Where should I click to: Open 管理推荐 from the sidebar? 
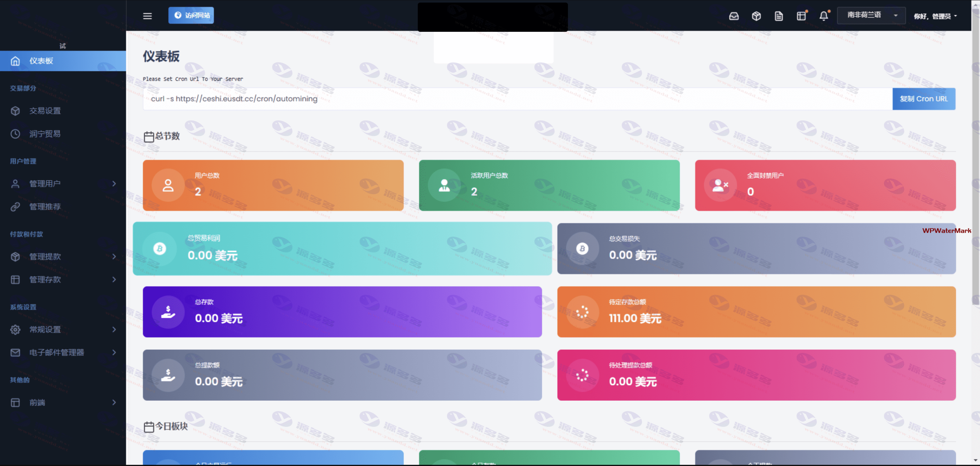tap(45, 207)
